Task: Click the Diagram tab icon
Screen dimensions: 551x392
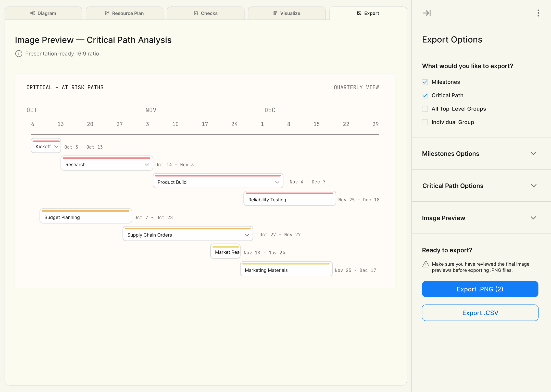Action: (33, 13)
